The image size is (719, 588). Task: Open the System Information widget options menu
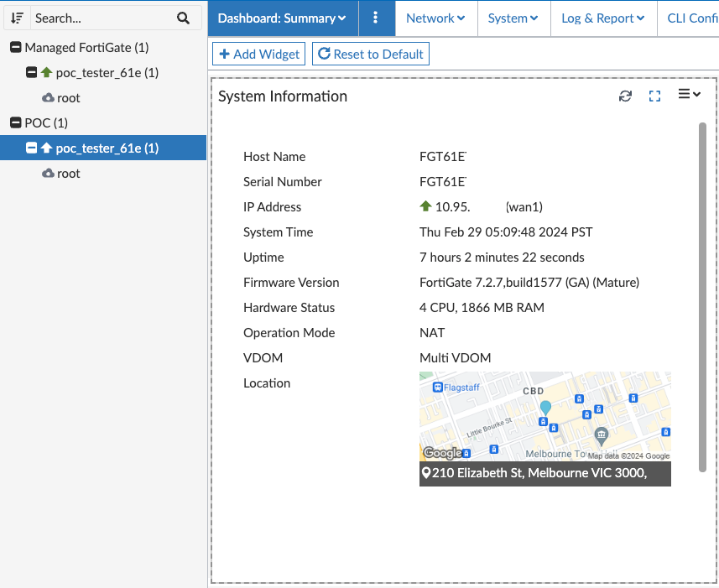coord(689,95)
